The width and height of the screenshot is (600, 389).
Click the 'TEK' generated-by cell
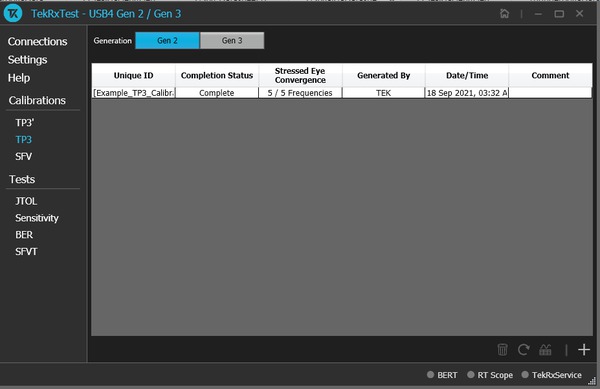(383, 93)
